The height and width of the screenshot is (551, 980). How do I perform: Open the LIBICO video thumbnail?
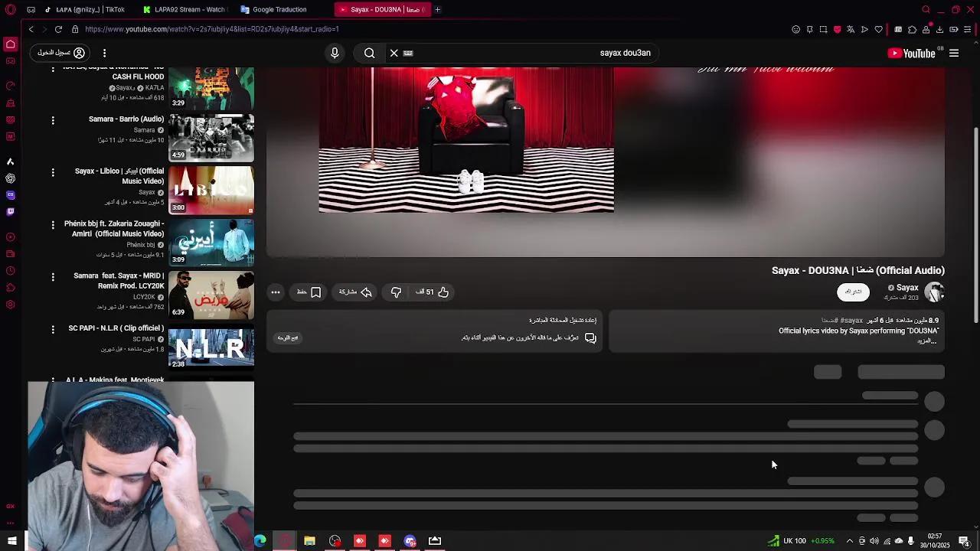coord(211,190)
